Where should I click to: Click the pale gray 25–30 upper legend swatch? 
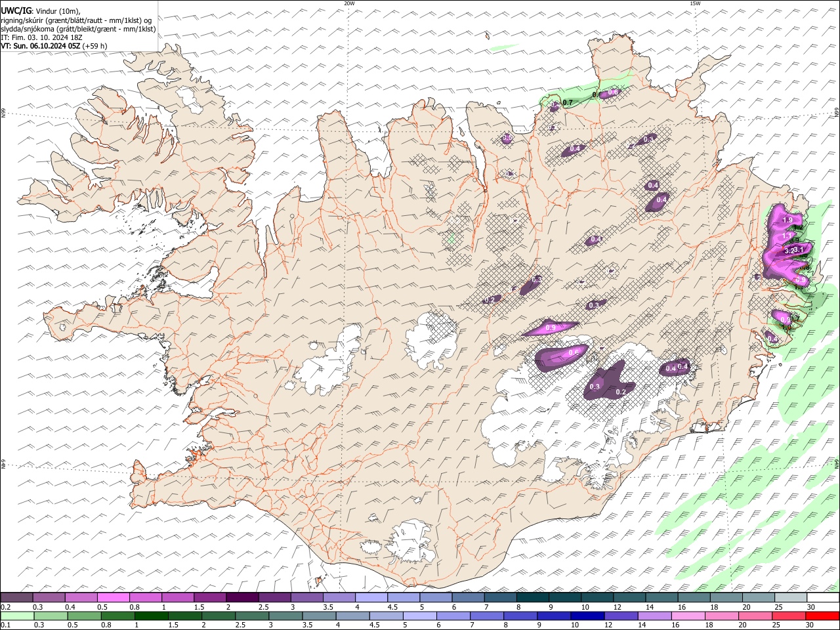click(x=791, y=597)
